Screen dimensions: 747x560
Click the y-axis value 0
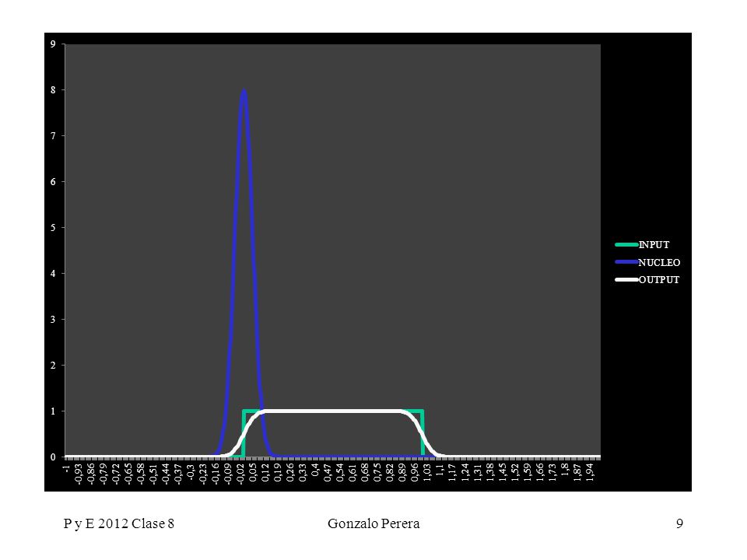(53, 457)
